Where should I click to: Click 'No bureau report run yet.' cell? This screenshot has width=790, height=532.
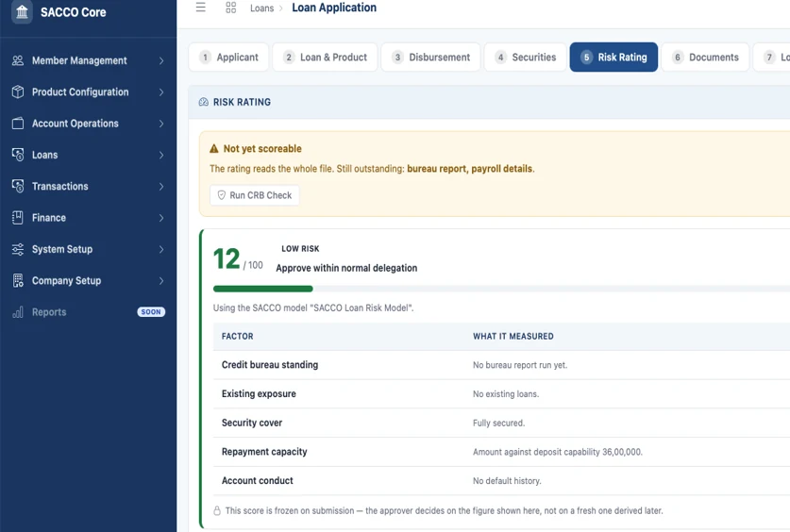(x=520, y=365)
